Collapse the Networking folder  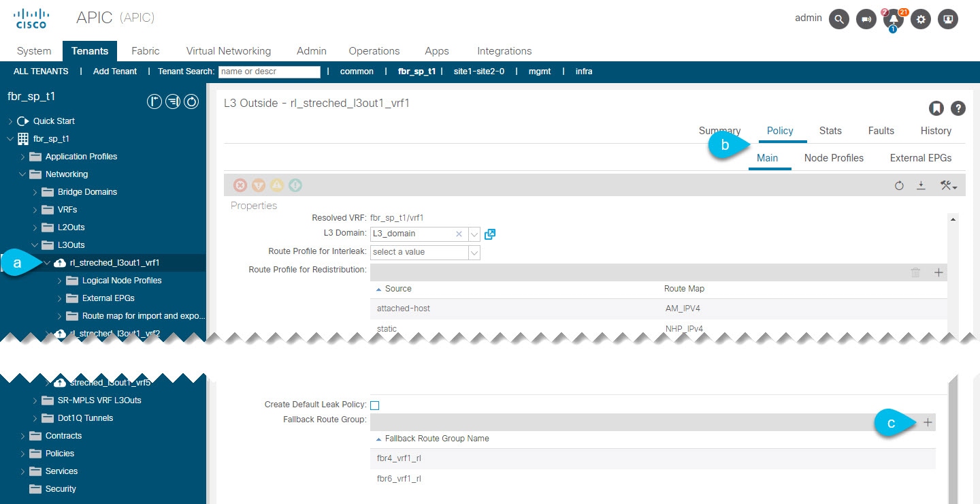(22, 174)
